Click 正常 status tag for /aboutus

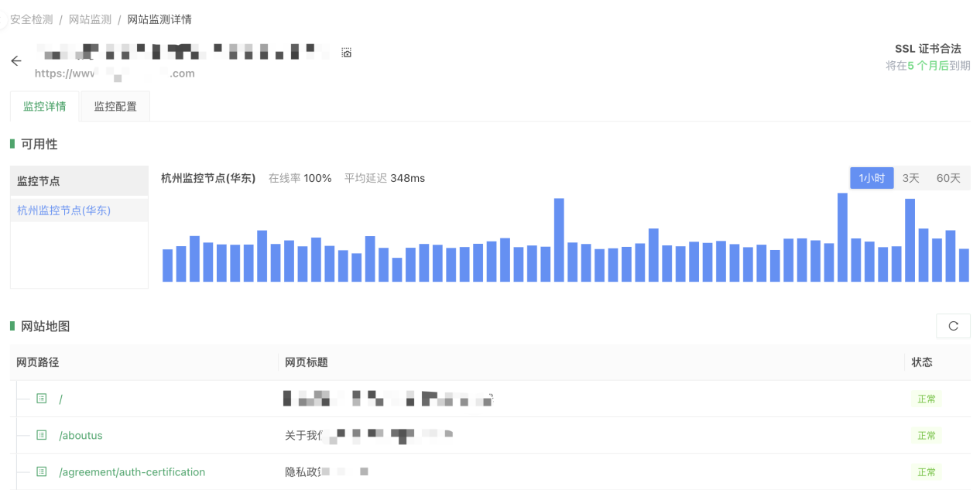[926, 436]
